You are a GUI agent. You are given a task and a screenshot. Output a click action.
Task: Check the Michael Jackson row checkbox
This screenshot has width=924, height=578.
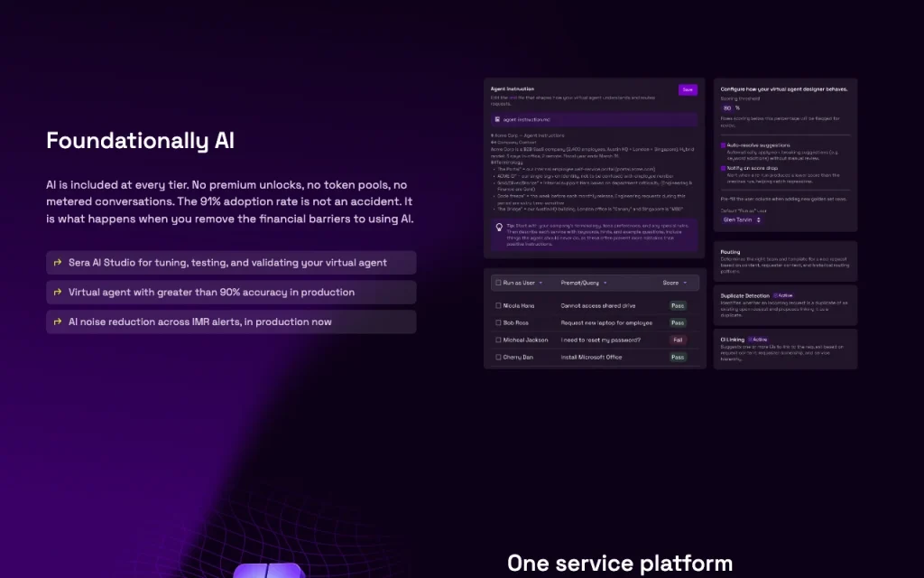click(498, 340)
